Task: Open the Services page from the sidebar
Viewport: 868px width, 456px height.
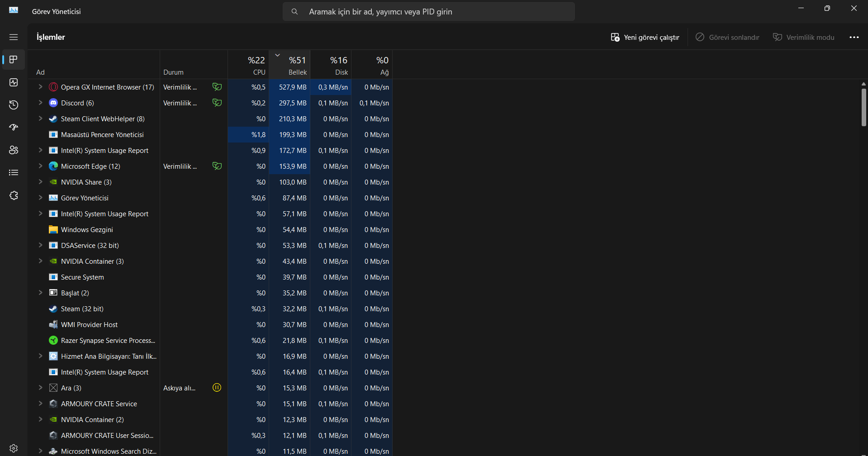Action: pyautogui.click(x=14, y=195)
